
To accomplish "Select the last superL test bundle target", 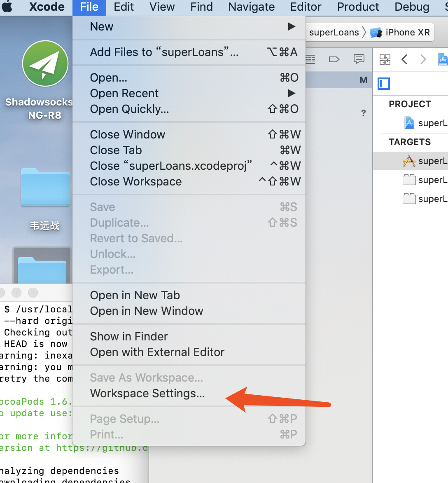I will 425,199.
